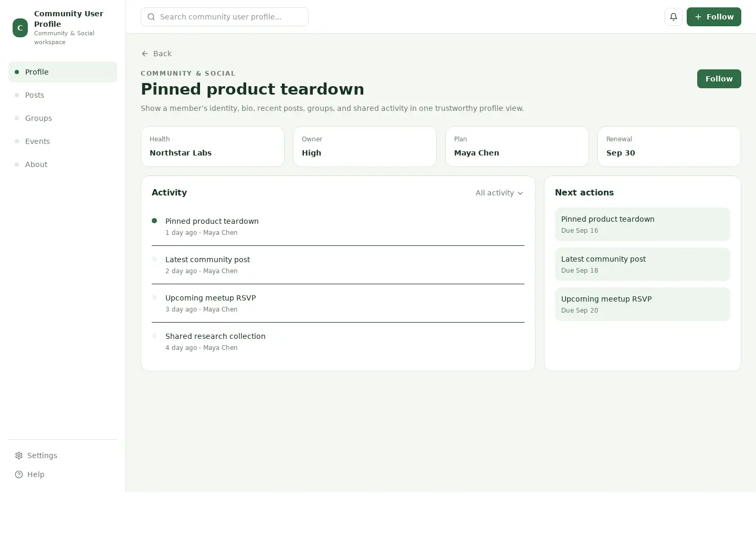756x538 pixels.
Task: Click the Help question mark icon
Action: pyautogui.click(x=19, y=474)
